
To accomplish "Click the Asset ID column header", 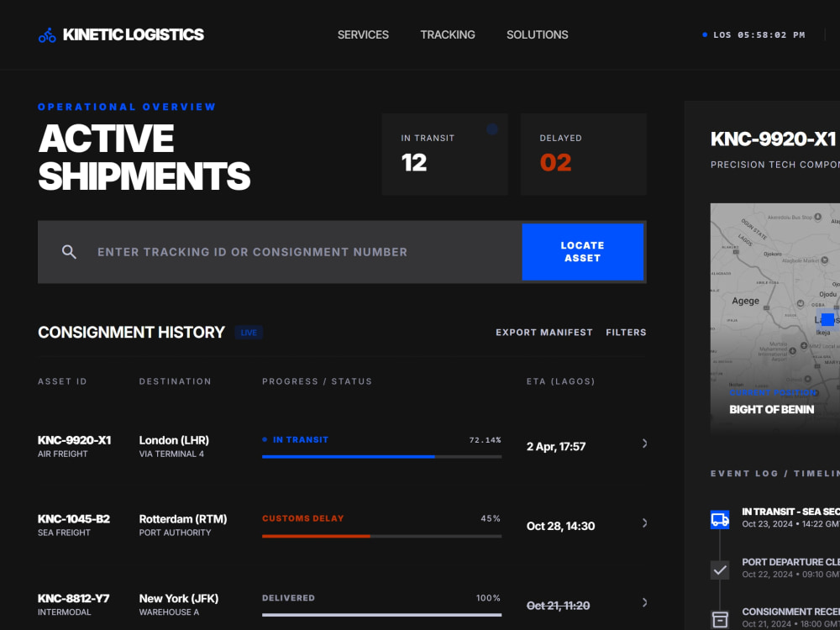I will pos(62,381).
